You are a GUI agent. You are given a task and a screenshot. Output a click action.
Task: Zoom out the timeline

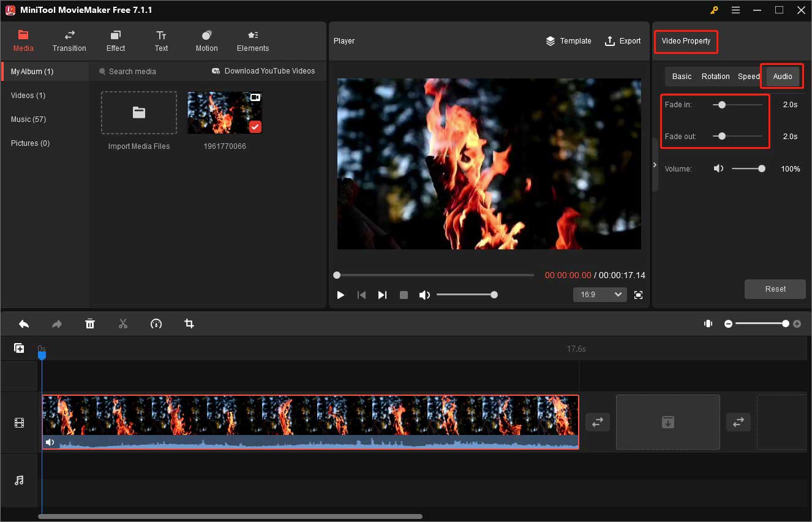tap(728, 323)
